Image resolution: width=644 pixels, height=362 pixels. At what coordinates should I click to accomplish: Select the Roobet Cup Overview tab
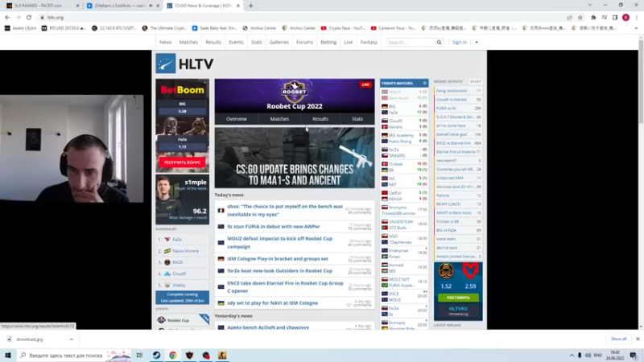pyautogui.click(x=237, y=119)
